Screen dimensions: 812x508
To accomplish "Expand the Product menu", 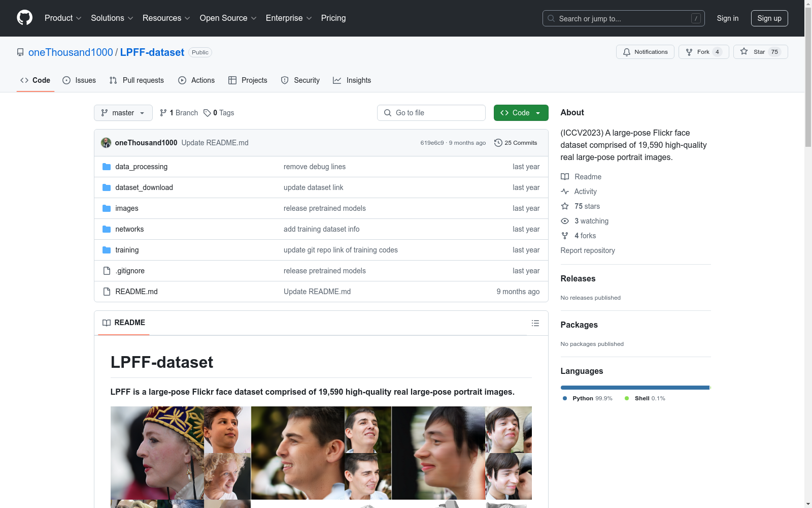I will pyautogui.click(x=63, y=18).
